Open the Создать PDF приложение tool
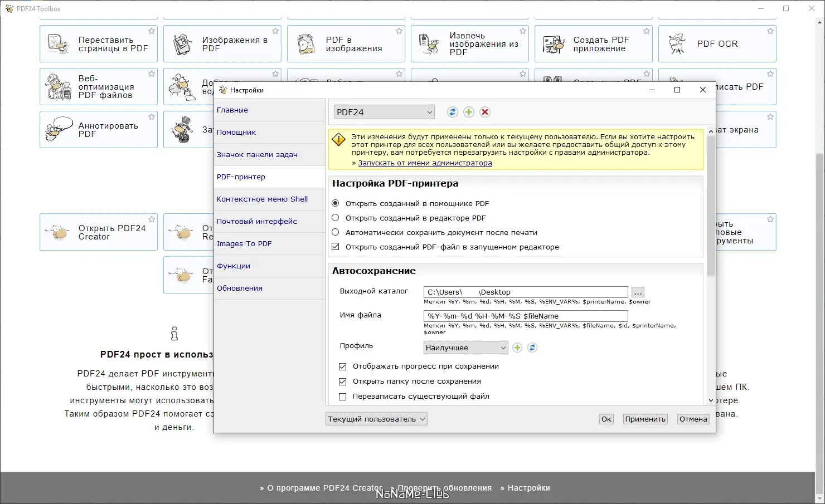This screenshot has width=825, height=504. point(594,44)
